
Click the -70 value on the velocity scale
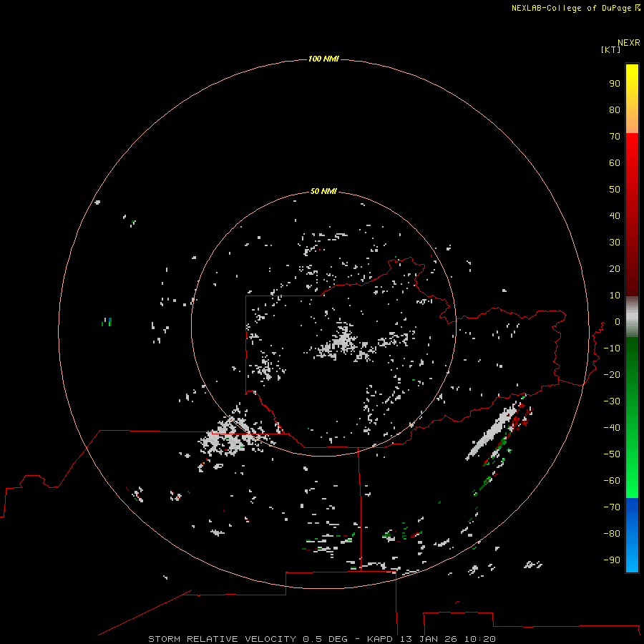[612, 507]
